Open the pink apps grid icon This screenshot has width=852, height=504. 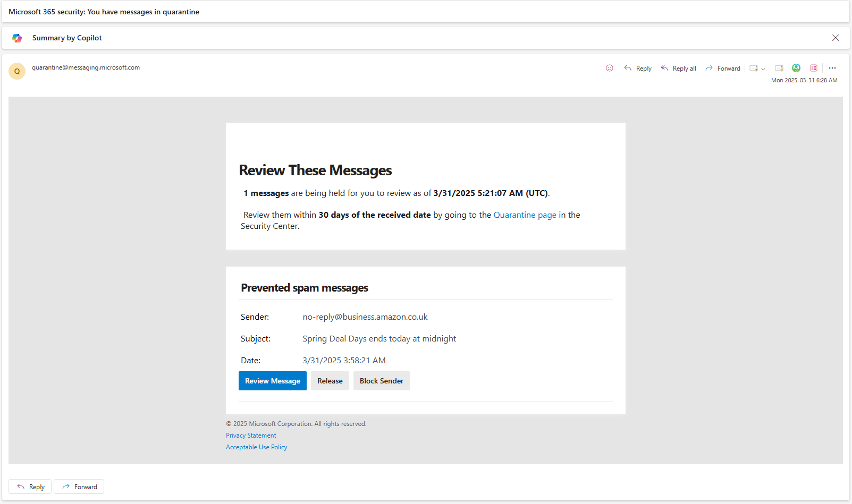(814, 68)
